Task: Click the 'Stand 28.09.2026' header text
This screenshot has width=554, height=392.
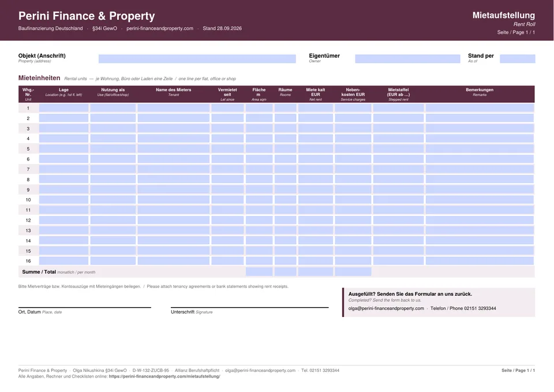Action: (x=222, y=28)
